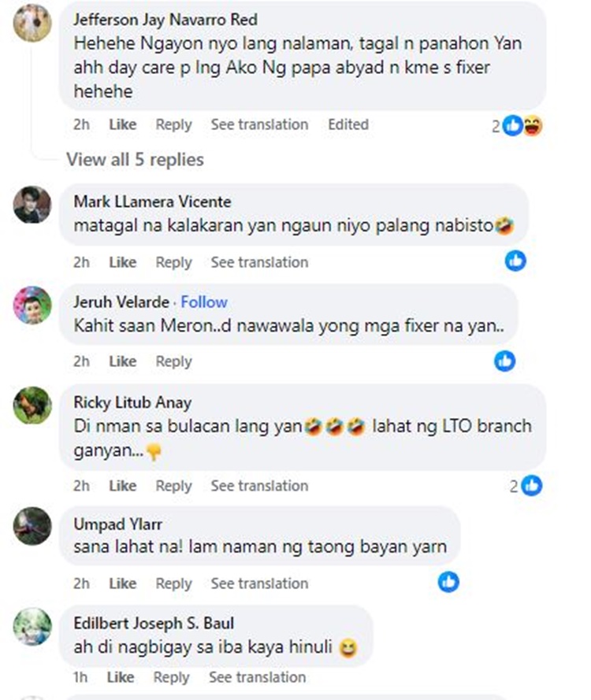Click the like reaction icon on Jefferson's comment

(512, 125)
